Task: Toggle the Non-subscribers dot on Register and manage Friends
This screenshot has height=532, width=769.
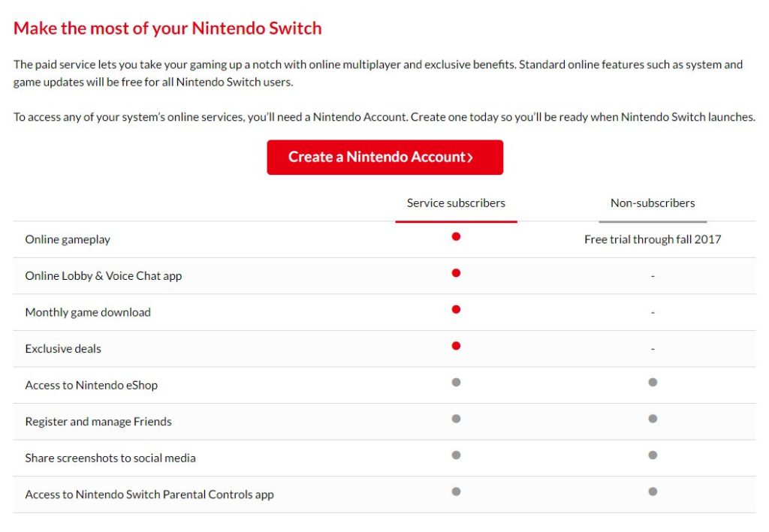Action: click(652, 418)
